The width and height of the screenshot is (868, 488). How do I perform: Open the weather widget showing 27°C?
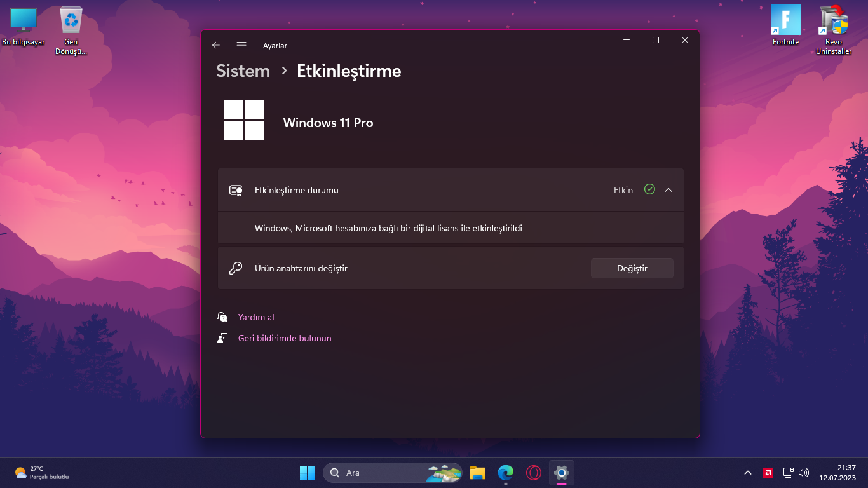tap(42, 473)
